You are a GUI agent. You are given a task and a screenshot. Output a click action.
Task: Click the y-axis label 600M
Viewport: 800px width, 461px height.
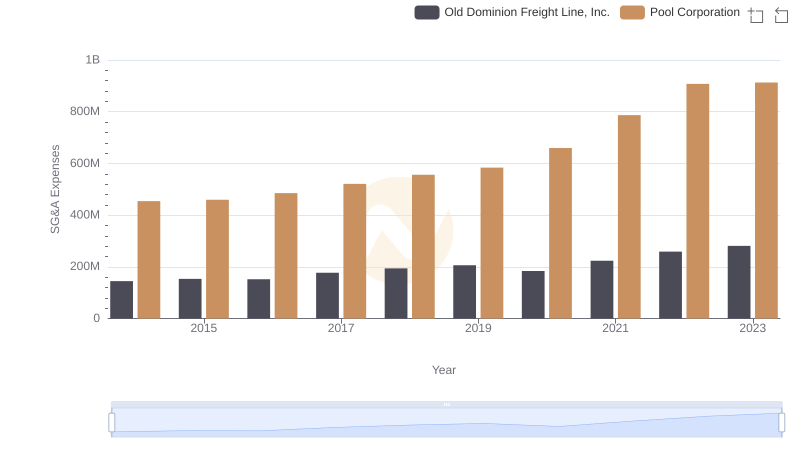[x=85, y=163]
